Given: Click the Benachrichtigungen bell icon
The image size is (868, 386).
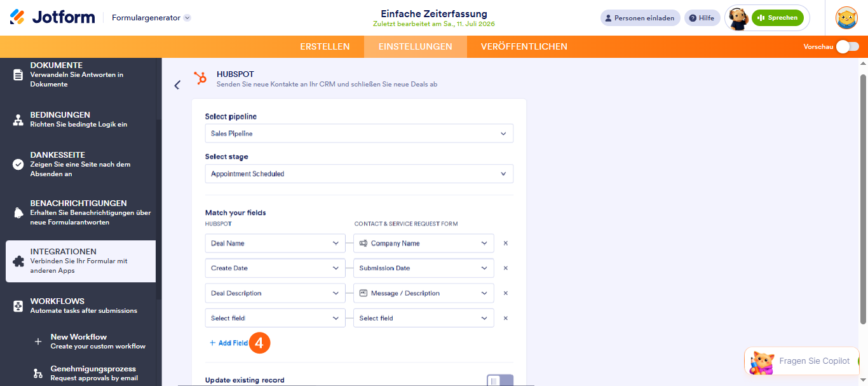Looking at the screenshot, I should coord(18,212).
